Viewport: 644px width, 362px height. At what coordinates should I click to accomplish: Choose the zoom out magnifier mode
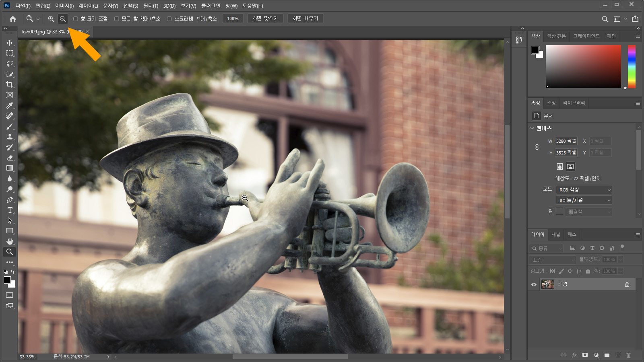pos(62,19)
